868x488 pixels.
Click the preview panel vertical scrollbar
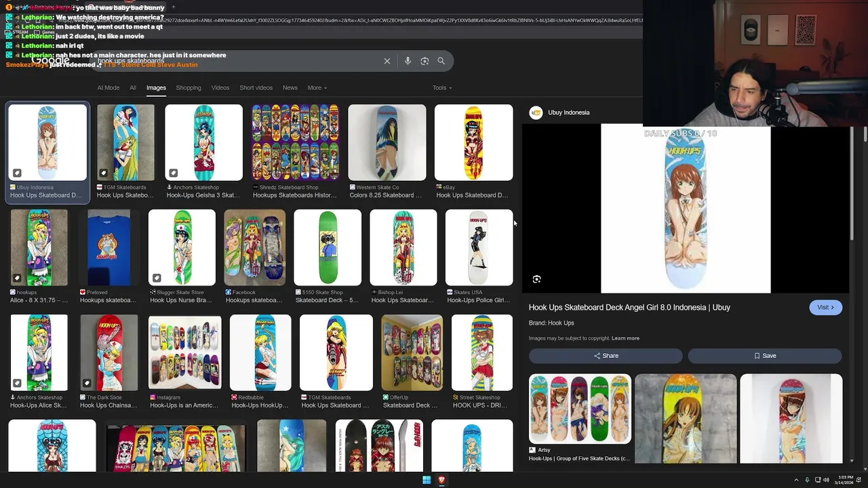(852, 183)
